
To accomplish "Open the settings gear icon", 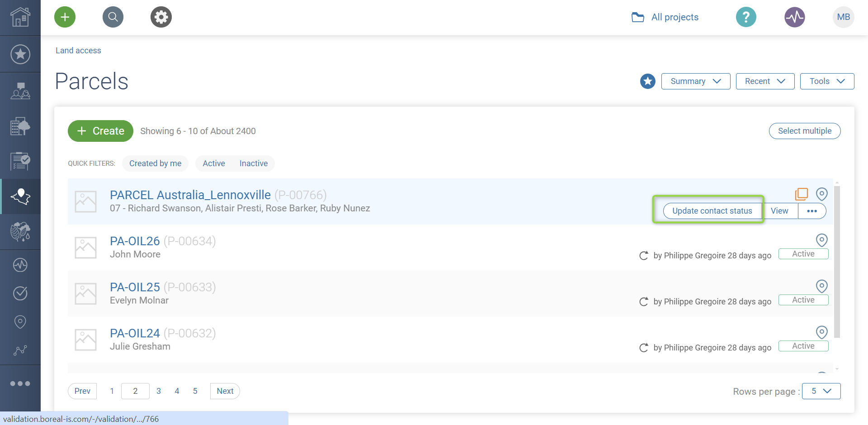I will (161, 17).
